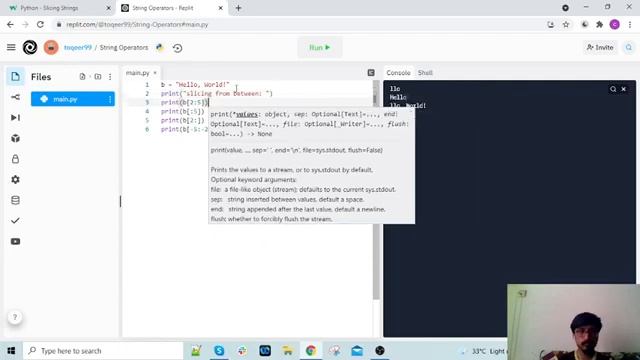Open the Settings gear icon in the sidebar

[x=16, y=180]
